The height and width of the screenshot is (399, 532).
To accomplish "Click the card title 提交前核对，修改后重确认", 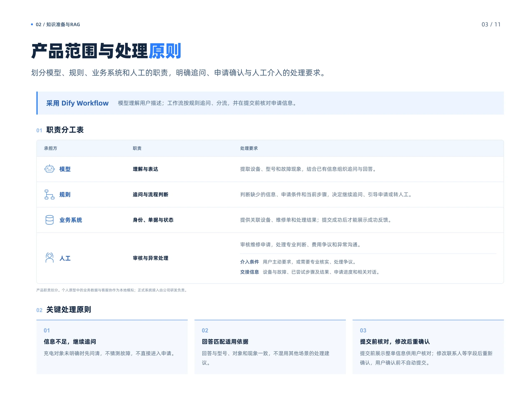I will [395, 342].
